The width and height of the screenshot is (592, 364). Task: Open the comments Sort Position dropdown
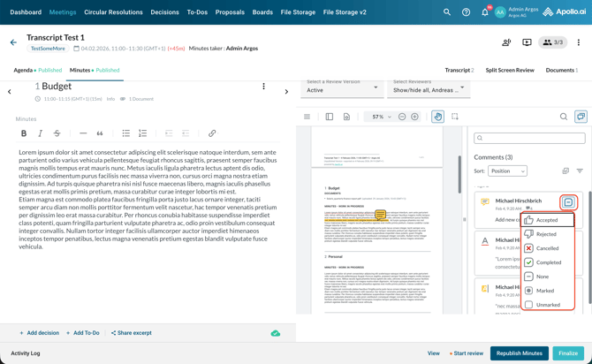click(x=506, y=171)
